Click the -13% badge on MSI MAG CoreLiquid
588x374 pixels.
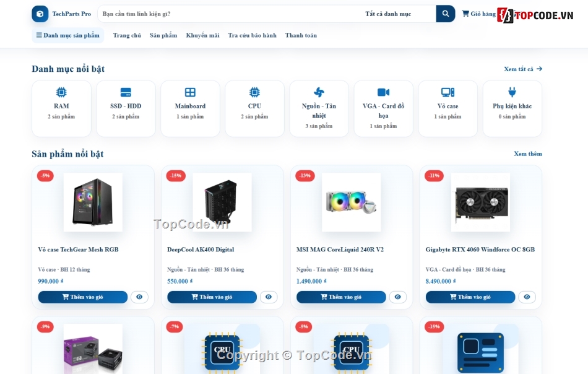(x=305, y=176)
